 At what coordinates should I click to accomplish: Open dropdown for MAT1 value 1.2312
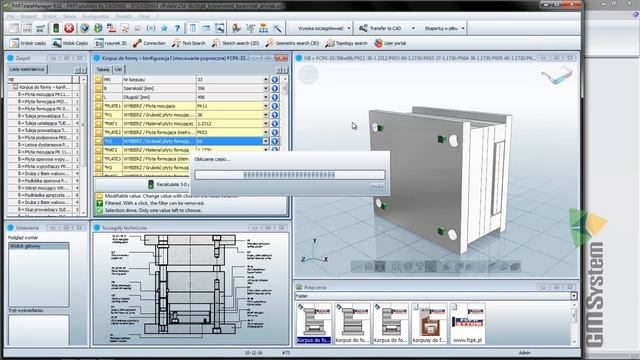pyautogui.click(x=266, y=123)
